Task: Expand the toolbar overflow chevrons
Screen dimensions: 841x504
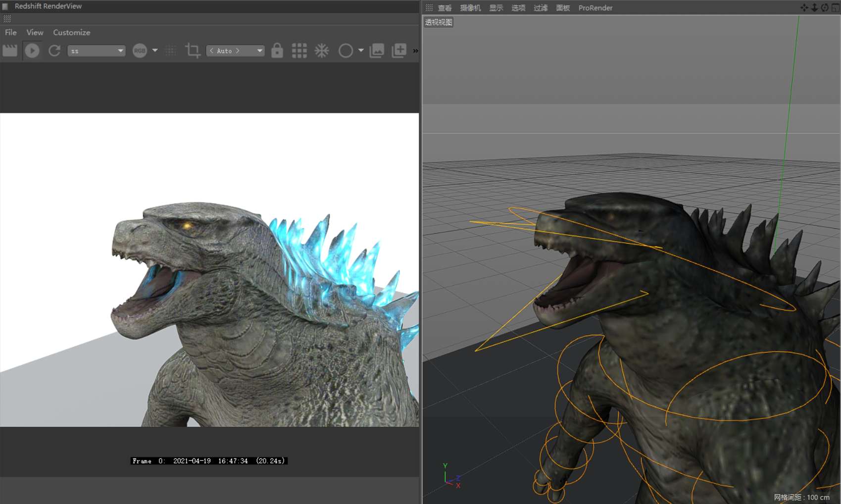Action: coord(415,50)
